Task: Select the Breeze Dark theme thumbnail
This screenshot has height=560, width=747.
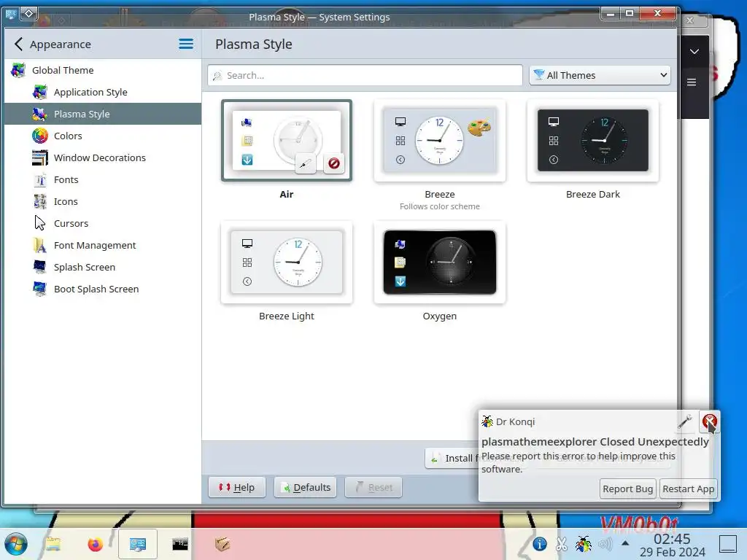Action: point(592,141)
